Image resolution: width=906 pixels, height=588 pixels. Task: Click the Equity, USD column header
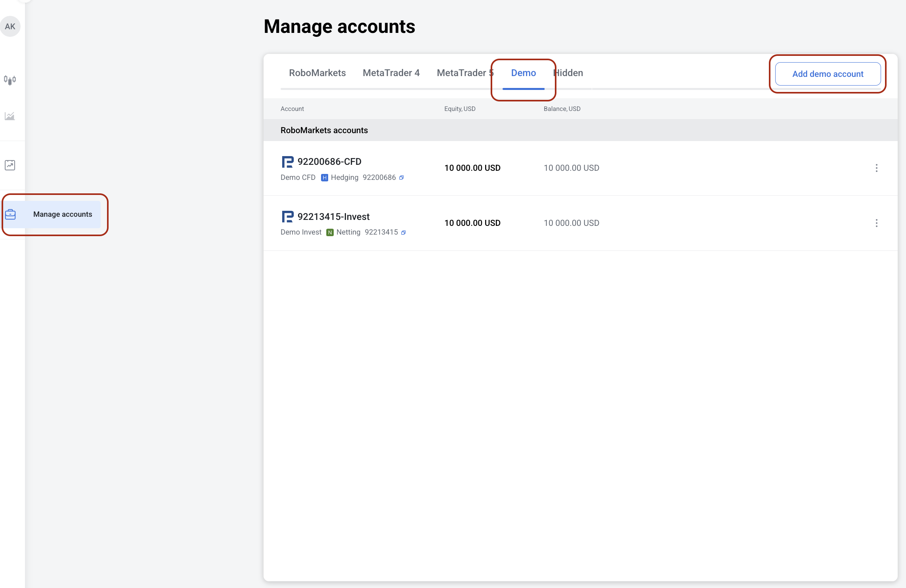click(x=460, y=109)
